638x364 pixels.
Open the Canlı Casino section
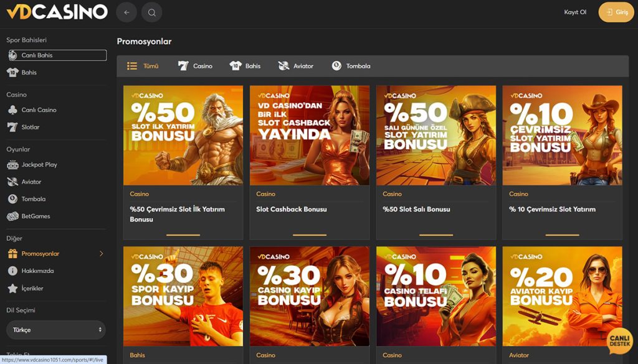click(37, 110)
